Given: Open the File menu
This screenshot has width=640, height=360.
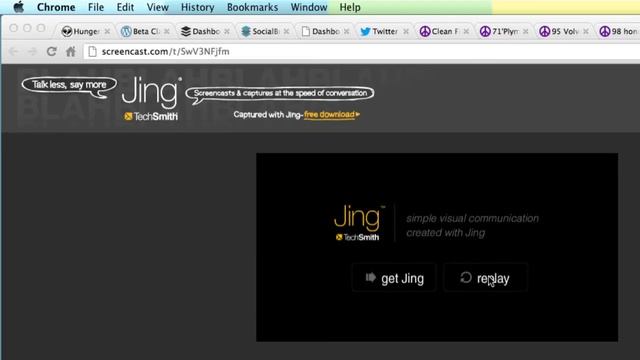Looking at the screenshot, I should 96,7.
